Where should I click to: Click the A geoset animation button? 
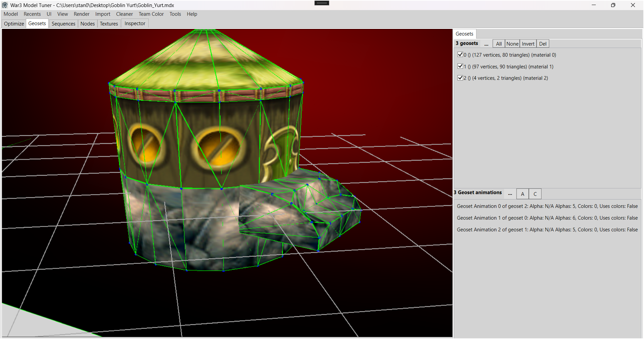522,194
